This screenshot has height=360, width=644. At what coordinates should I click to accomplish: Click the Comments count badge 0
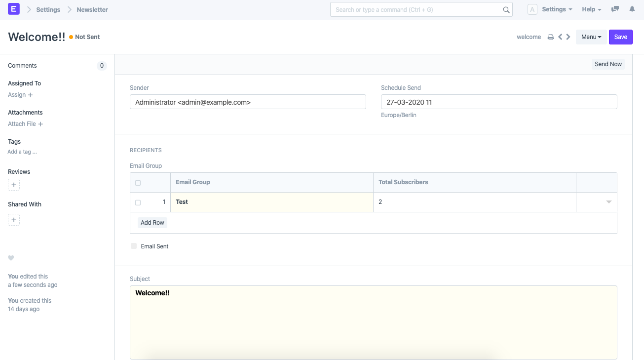pyautogui.click(x=102, y=66)
